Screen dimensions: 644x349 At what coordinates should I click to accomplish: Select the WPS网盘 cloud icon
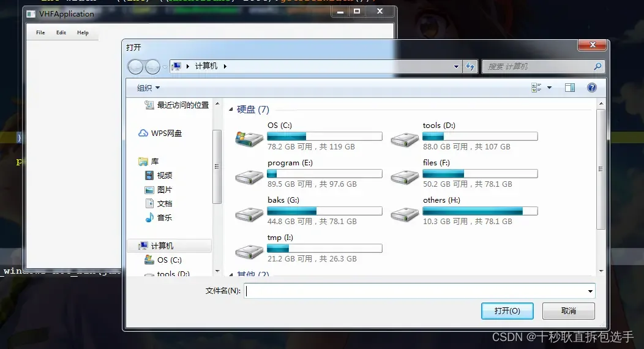(x=143, y=133)
